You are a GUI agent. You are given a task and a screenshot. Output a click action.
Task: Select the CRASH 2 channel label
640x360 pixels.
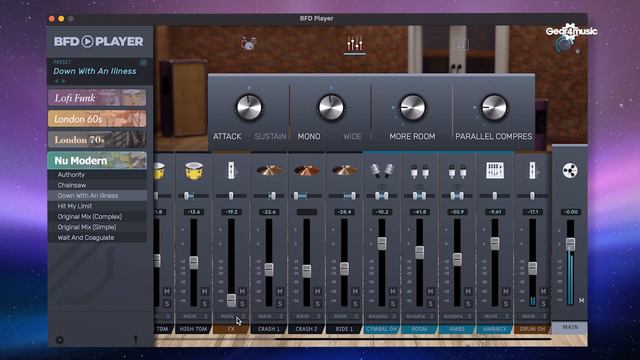307,329
